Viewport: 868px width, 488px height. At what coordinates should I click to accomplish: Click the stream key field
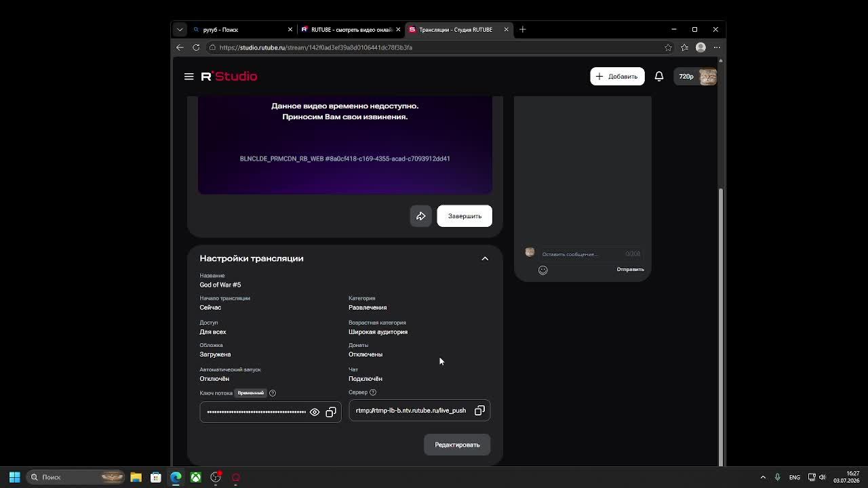pos(271,412)
